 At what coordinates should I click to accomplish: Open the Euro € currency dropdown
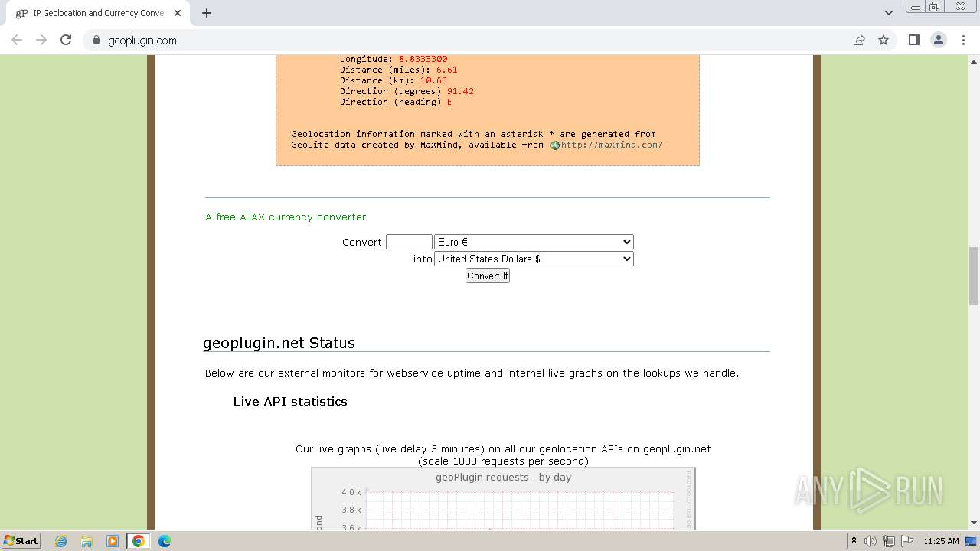point(534,242)
